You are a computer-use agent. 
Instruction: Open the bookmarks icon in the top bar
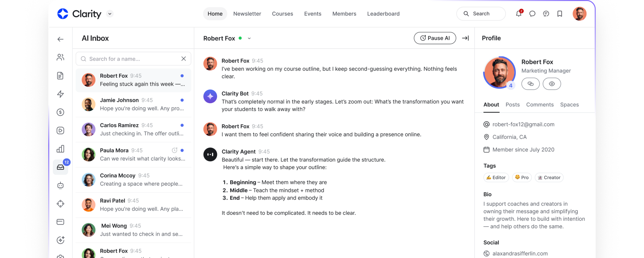(x=560, y=14)
